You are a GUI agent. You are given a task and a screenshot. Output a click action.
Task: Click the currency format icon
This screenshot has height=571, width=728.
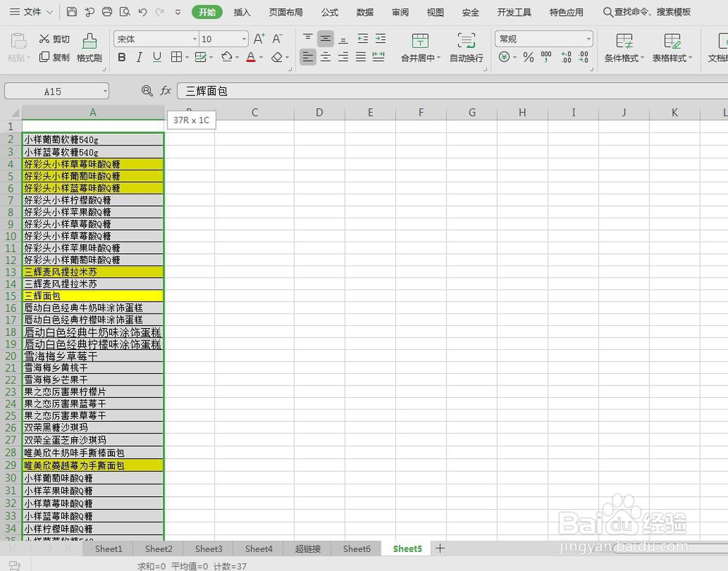pos(505,57)
